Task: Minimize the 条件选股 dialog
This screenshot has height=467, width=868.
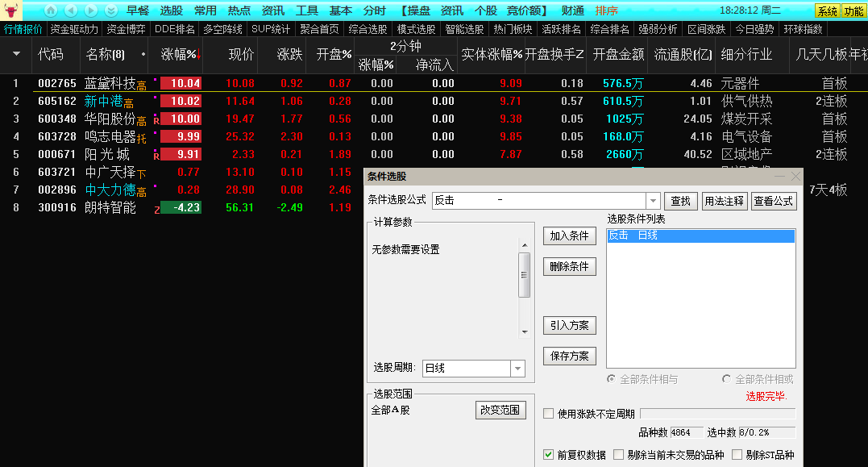Action: (x=779, y=176)
